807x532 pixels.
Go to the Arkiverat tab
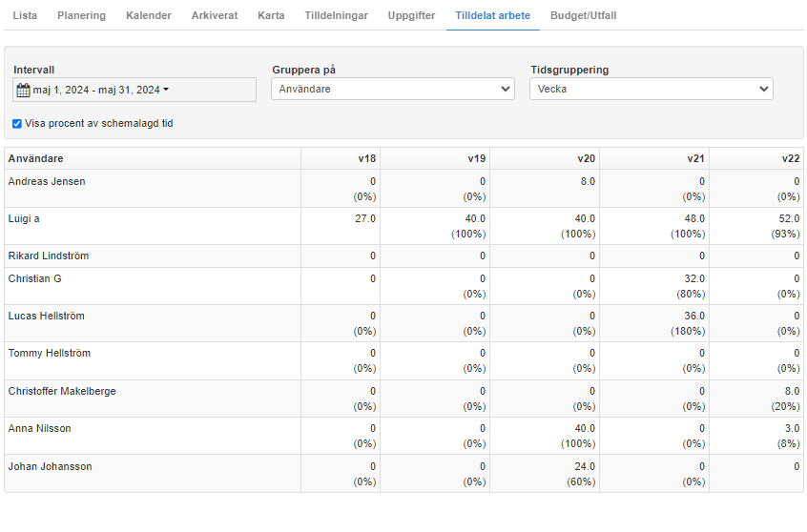click(x=215, y=15)
